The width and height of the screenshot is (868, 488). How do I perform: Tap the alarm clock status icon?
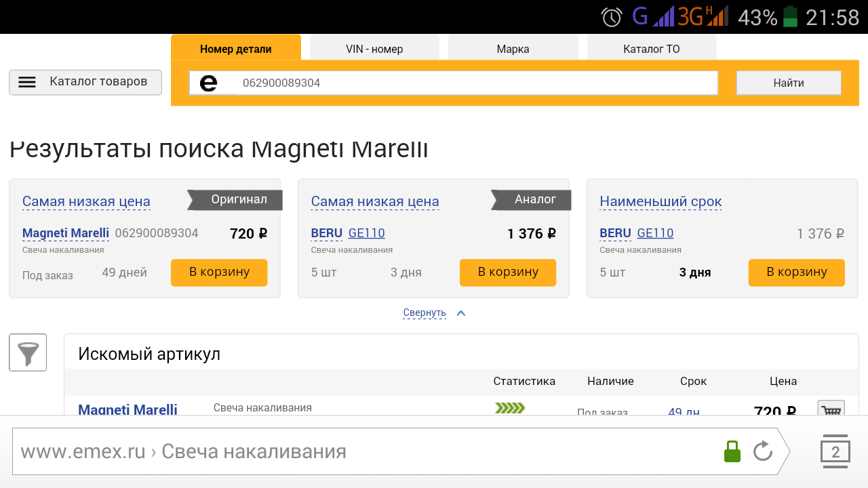(x=612, y=17)
